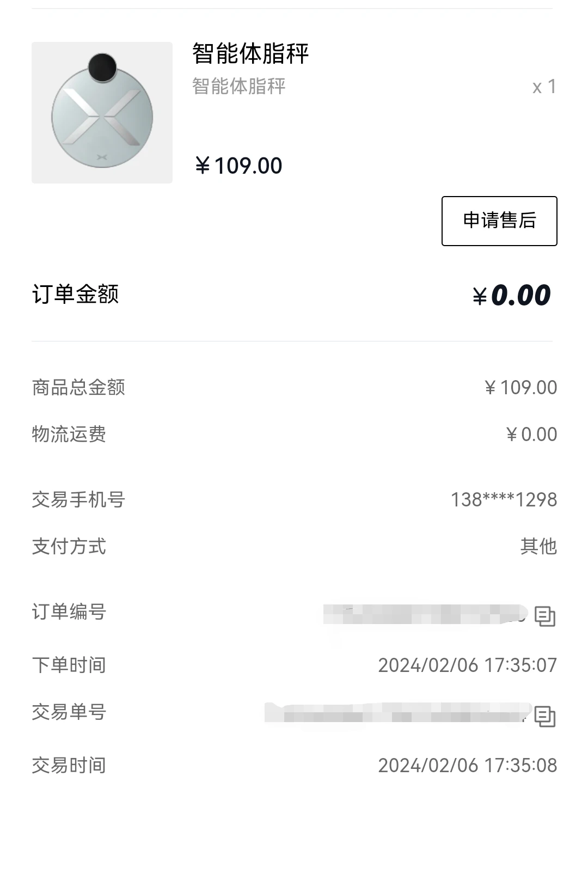Tap the payment method value 其他
588x874 pixels.
tap(538, 546)
